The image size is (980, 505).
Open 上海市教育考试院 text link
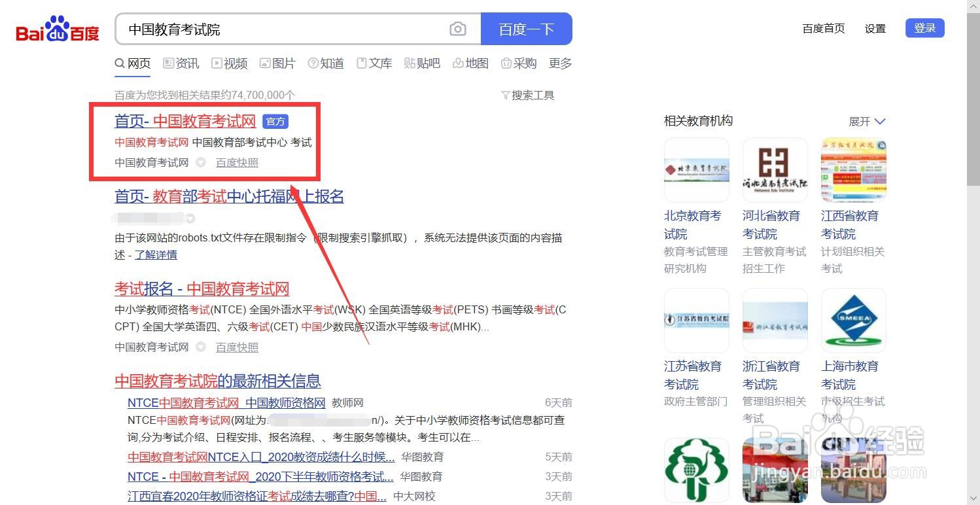tap(850, 375)
